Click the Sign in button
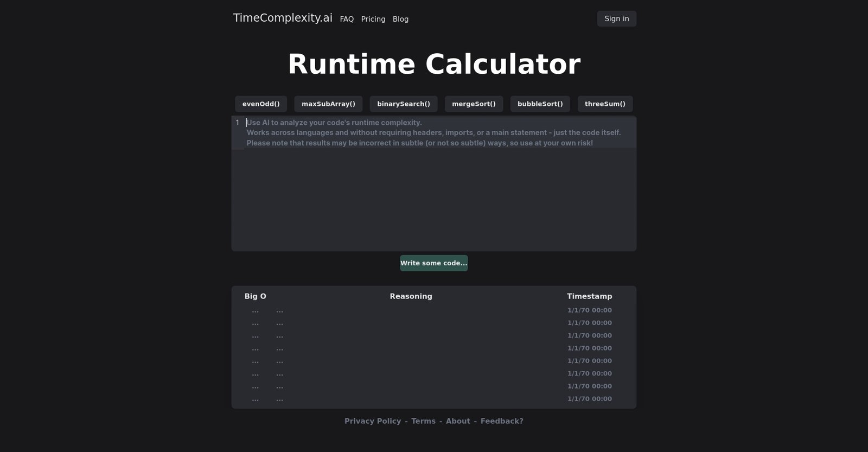The image size is (868, 452). (617, 18)
